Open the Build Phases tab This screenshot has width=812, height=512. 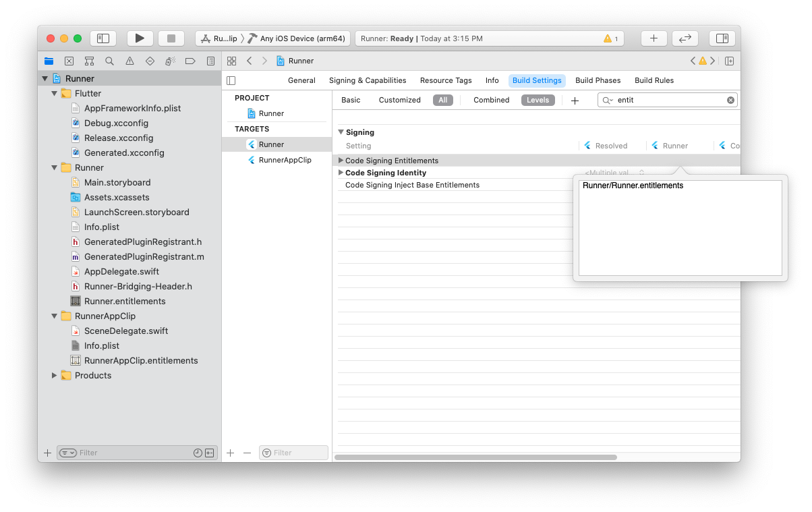598,80
